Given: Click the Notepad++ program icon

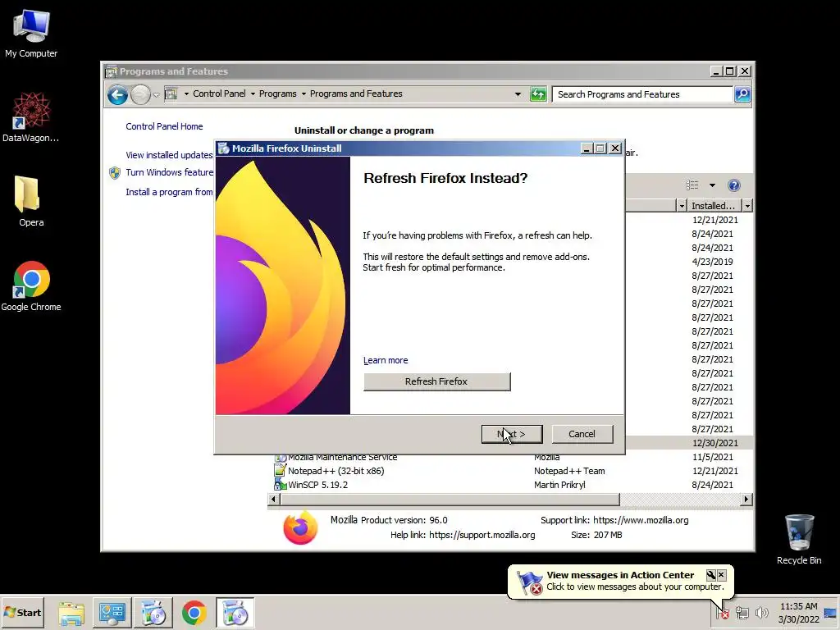Looking at the screenshot, I should (x=281, y=471).
